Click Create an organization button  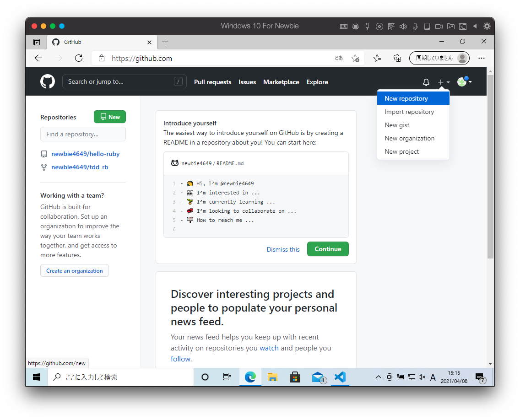(x=74, y=270)
